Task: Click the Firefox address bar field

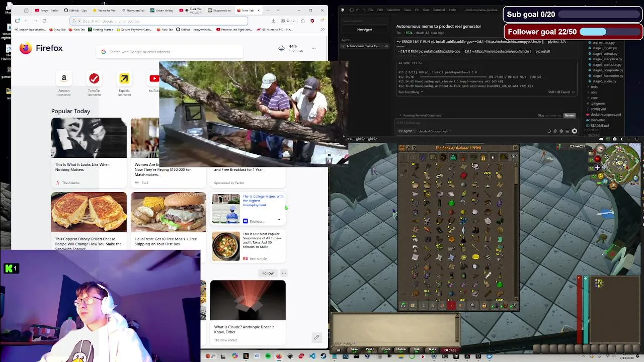Action: pyautogui.click(x=158, y=21)
